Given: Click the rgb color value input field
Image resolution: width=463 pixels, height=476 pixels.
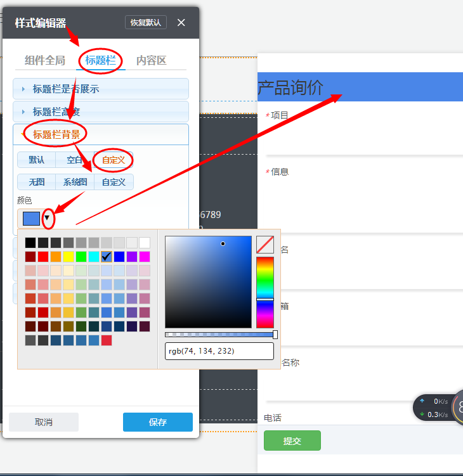Looking at the screenshot, I should [219, 351].
